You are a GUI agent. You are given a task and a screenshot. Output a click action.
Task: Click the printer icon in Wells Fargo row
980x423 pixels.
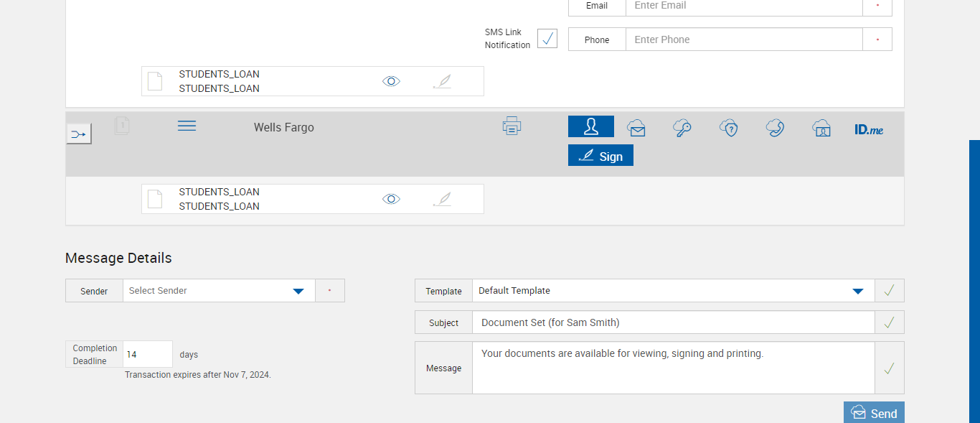(x=512, y=126)
